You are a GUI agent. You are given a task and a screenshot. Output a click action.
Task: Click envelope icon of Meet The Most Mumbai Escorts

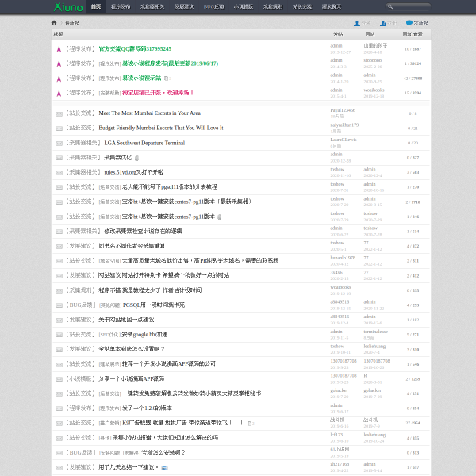pyautogui.click(x=59, y=113)
